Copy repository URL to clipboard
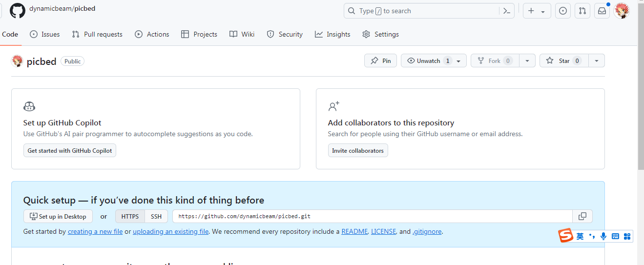 pos(582,216)
